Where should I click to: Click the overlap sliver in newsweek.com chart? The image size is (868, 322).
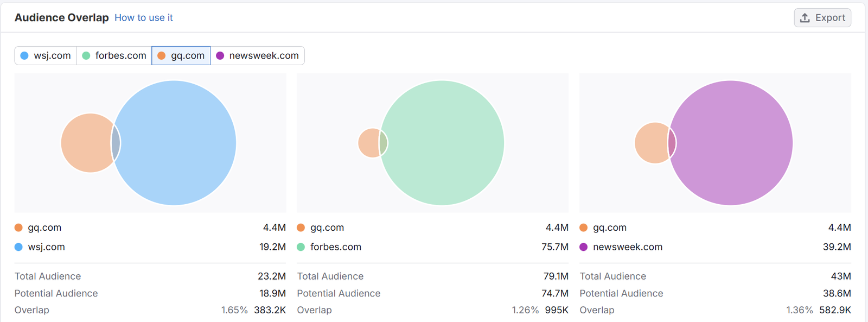672,143
